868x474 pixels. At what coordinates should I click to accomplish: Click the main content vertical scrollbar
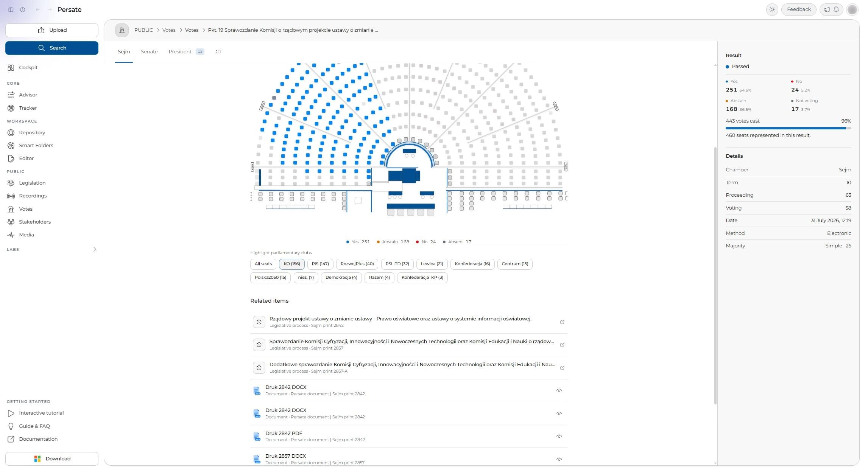point(715,275)
